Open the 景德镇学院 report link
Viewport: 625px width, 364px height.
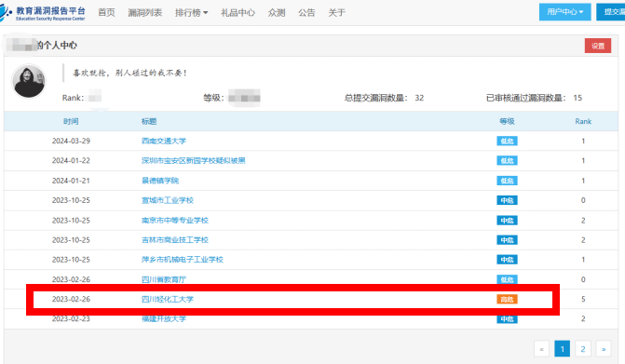click(160, 181)
